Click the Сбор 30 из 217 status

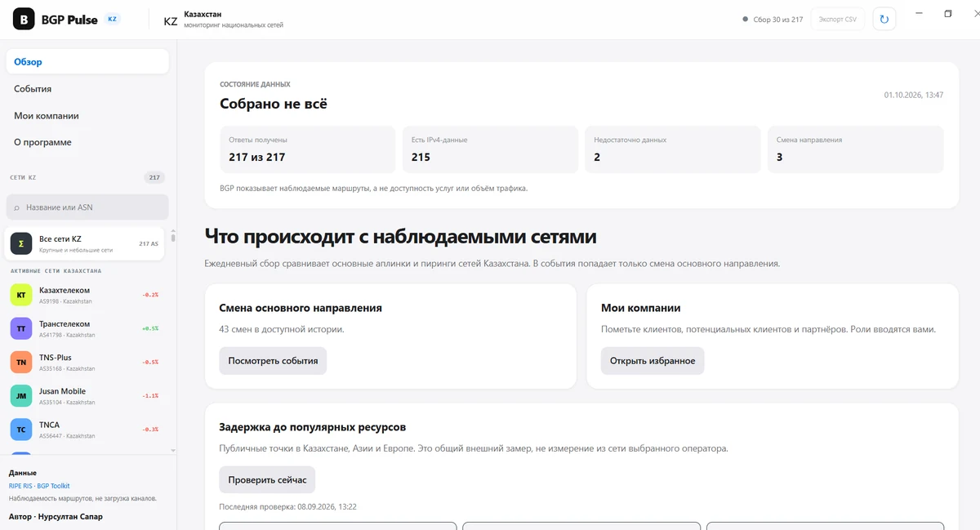click(x=773, y=20)
